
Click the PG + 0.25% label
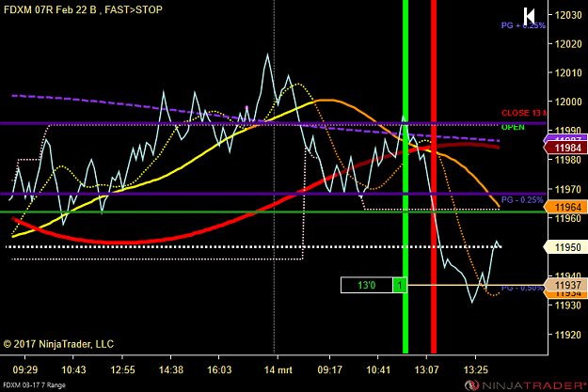pyautogui.click(x=523, y=25)
